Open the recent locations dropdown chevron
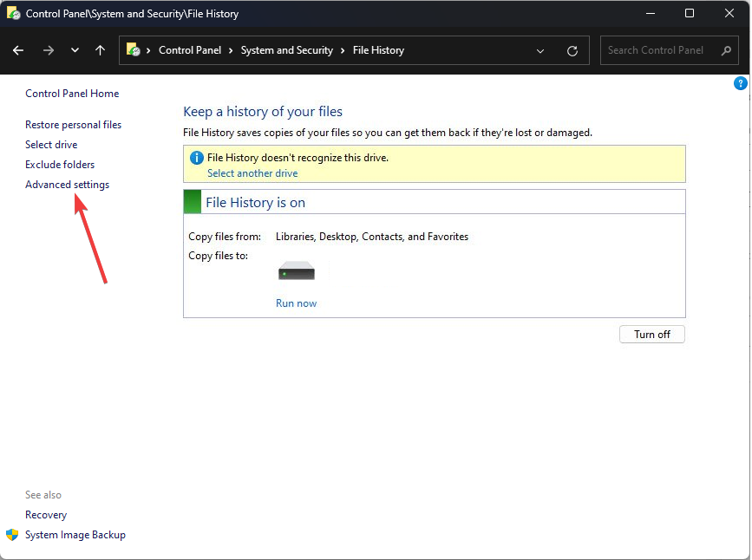This screenshot has width=752, height=560. [75, 50]
